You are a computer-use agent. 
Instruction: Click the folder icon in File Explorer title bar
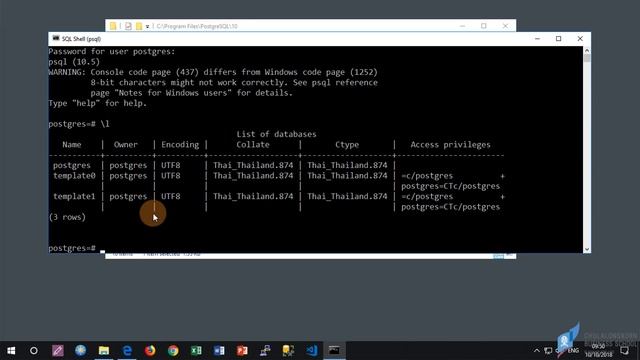[113, 26]
